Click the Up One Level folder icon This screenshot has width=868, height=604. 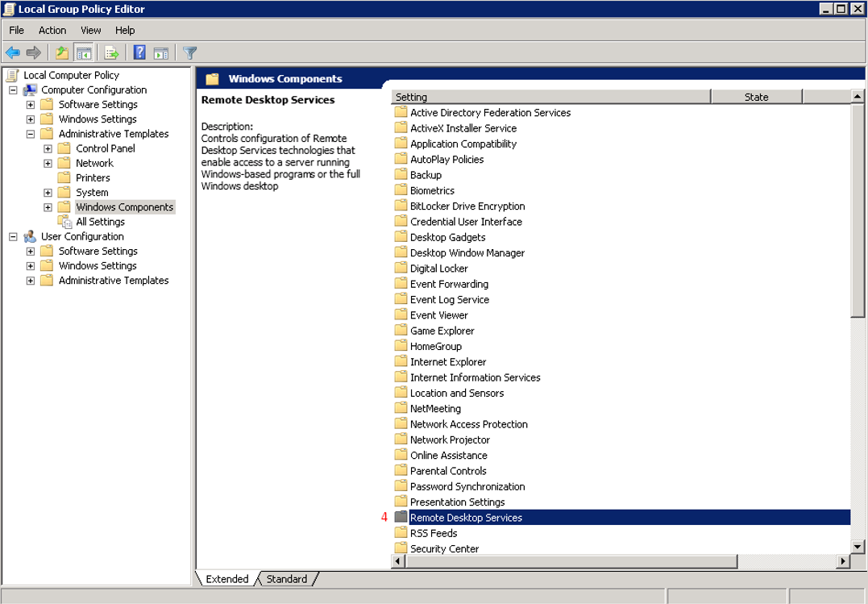[x=62, y=53]
